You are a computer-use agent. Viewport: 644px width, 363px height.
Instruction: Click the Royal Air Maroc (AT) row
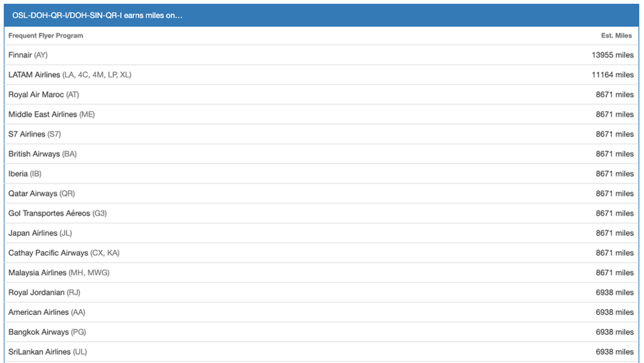click(43, 94)
